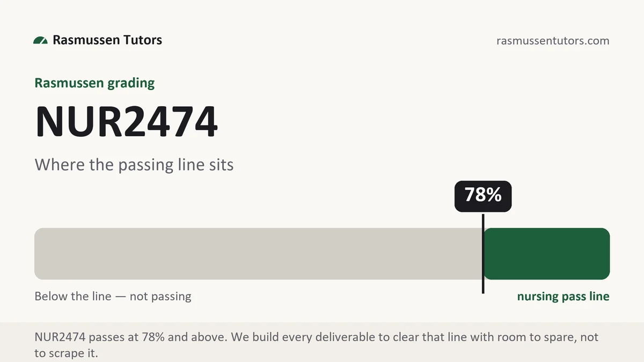The height and width of the screenshot is (362, 644).
Task: Click the subtitle Where the passing line sits
Action: [x=134, y=164]
